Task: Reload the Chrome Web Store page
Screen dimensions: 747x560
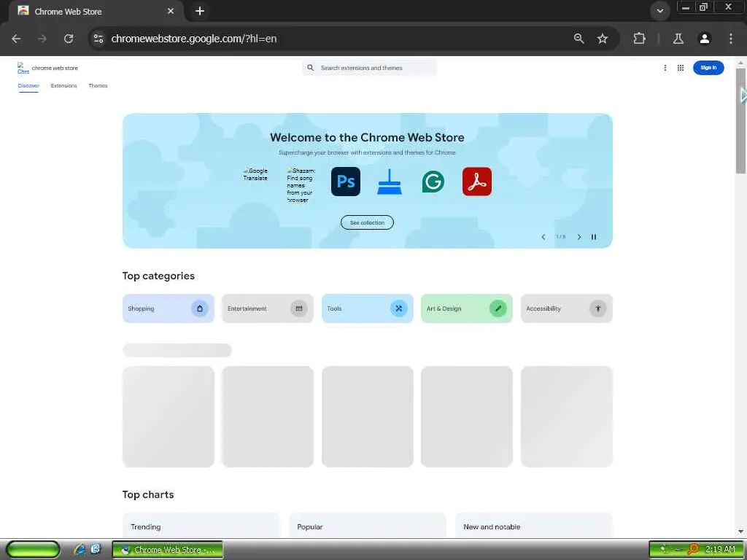Action: (69, 39)
